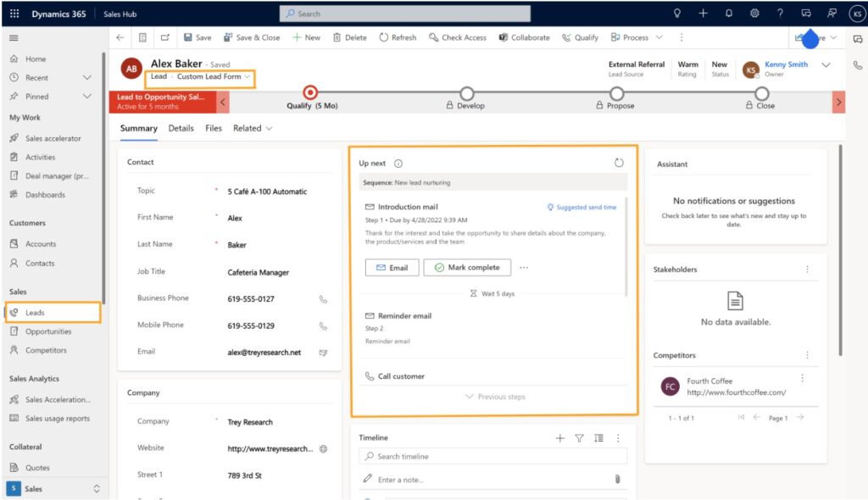The width and height of the screenshot is (868, 500).
Task: Click the Search timeline input field
Action: point(490,457)
